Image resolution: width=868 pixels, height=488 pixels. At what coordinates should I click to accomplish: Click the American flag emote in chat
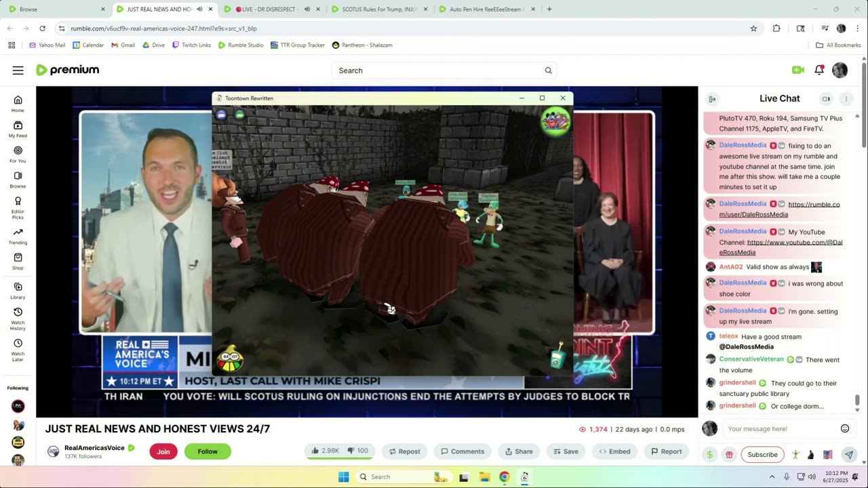827,455
